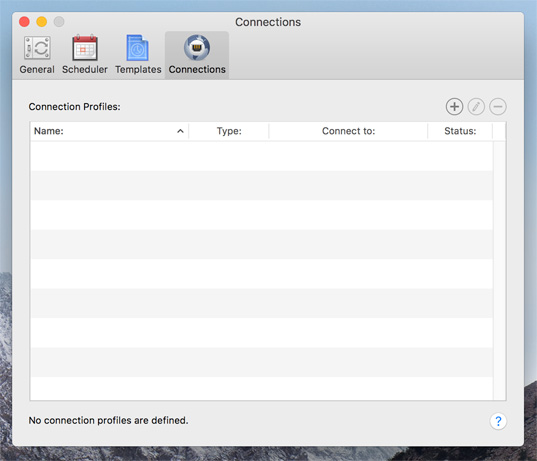The height and width of the screenshot is (461, 537).
Task: Add a new connection profile with plus
Action: (454, 107)
